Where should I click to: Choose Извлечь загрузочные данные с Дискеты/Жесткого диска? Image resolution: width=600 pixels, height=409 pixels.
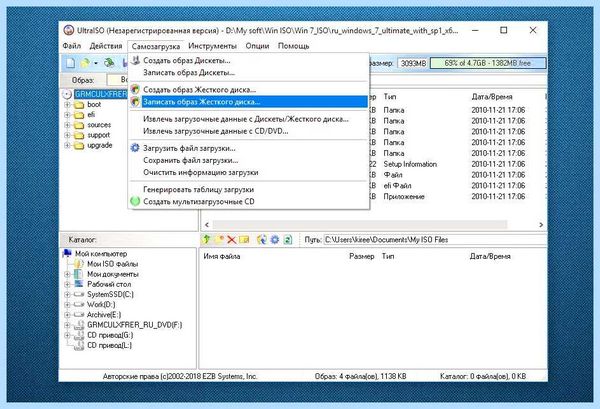[x=249, y=119]
